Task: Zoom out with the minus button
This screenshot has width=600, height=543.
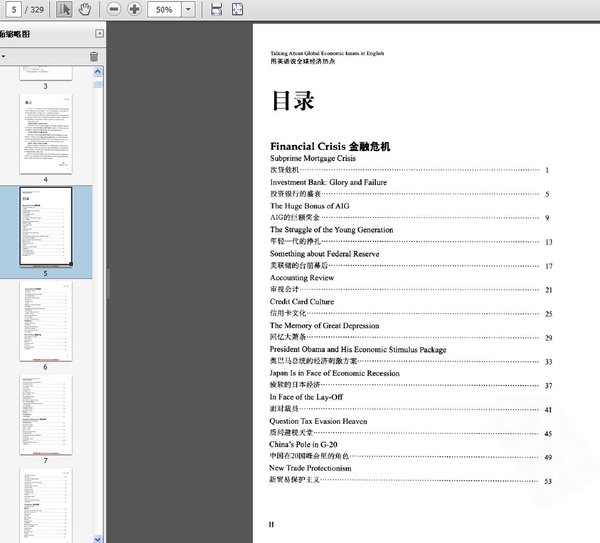Action: pyautogui.click(x=114, y=9)
